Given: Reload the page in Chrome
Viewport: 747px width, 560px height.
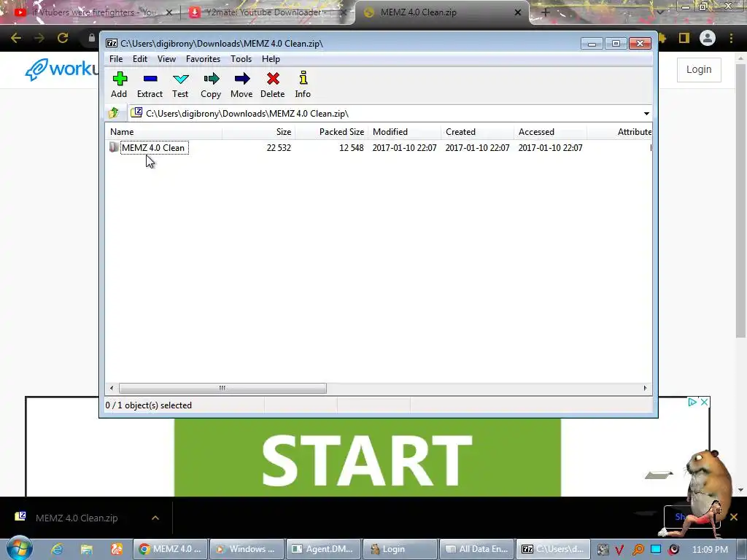Looking at the screenshot, I should click(63, 38).
